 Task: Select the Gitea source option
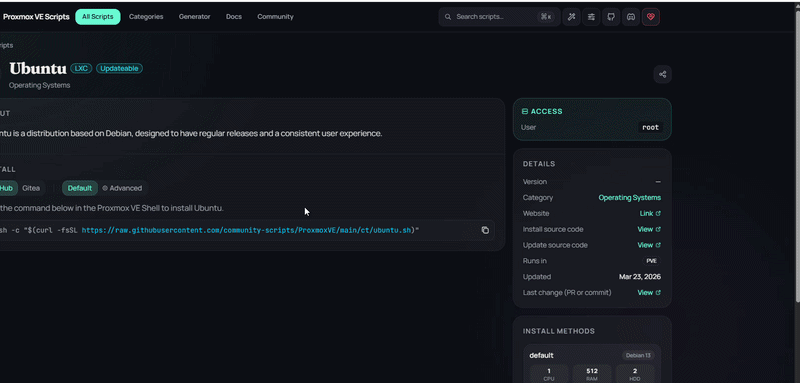pos(31,188)
